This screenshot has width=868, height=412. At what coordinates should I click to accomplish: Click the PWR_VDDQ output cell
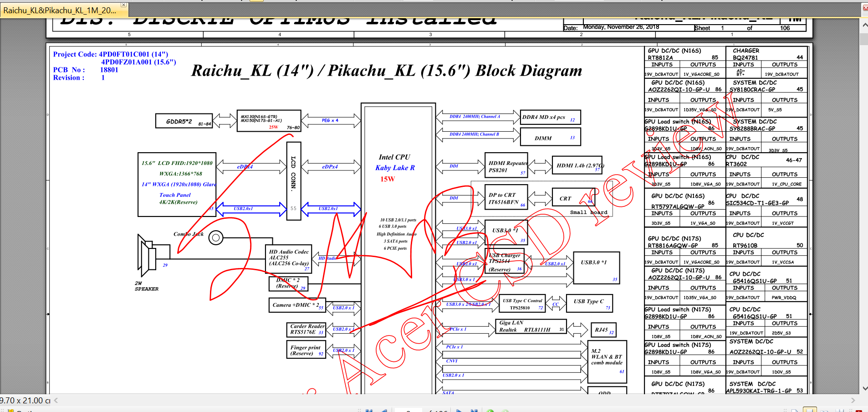tap(784, 298)
